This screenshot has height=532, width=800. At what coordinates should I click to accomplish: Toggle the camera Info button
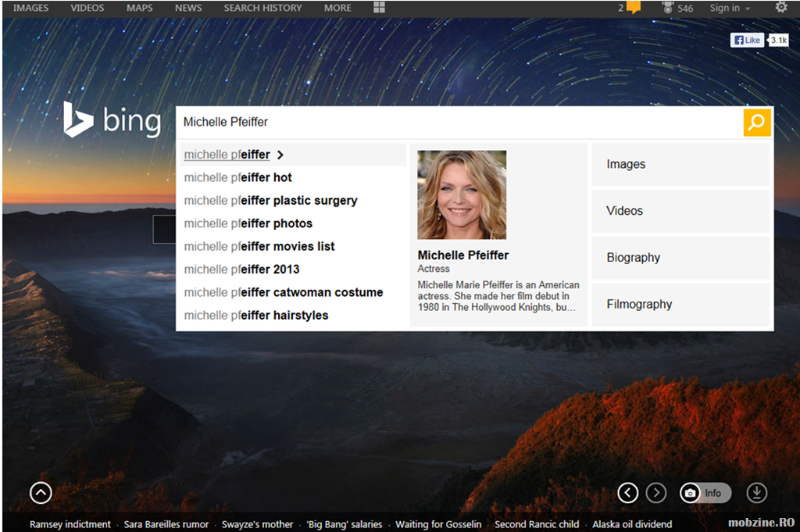(705, 493)
